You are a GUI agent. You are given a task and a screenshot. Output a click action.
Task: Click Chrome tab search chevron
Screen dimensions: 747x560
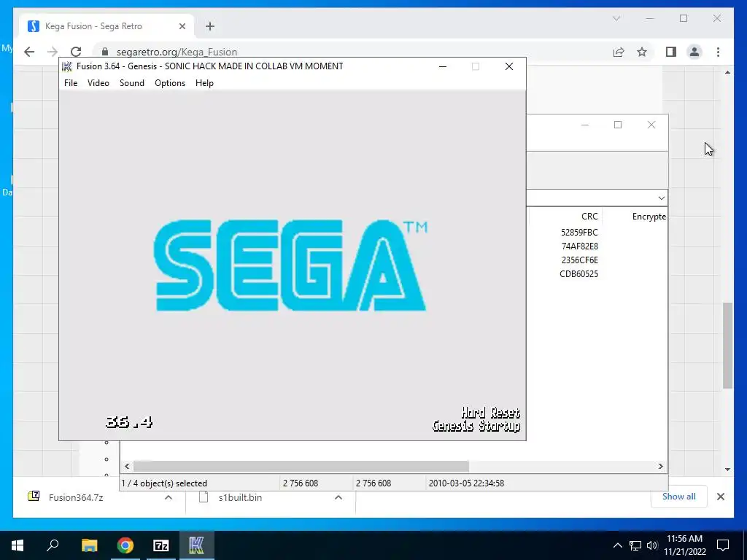click(x=616, y=18)
